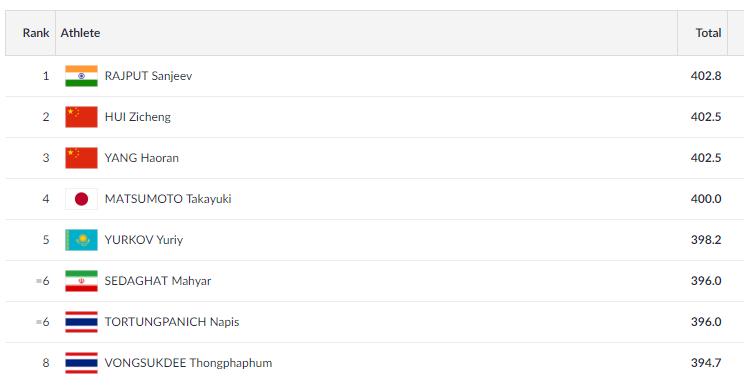This screenshot has height=386, width=744.
Task: Open athlete RAJPUT Sanjeev's name
Action: (x=148, y=76)
